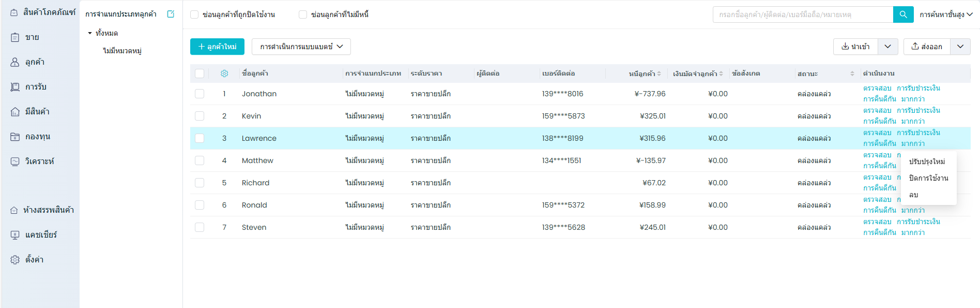Open the การดำเนินการแบบแบตช์ dropdown
This screenshot has height=308, width=980.
[x=301, y=47]
